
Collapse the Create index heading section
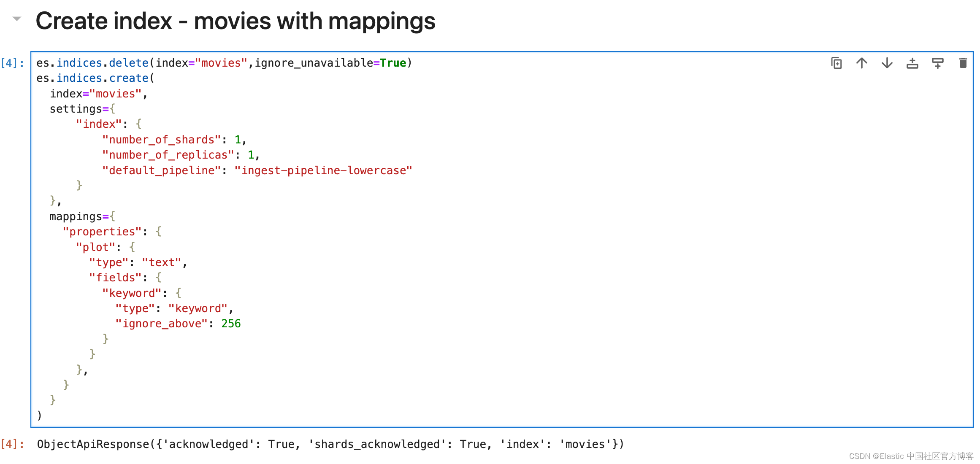pos(17,19)
